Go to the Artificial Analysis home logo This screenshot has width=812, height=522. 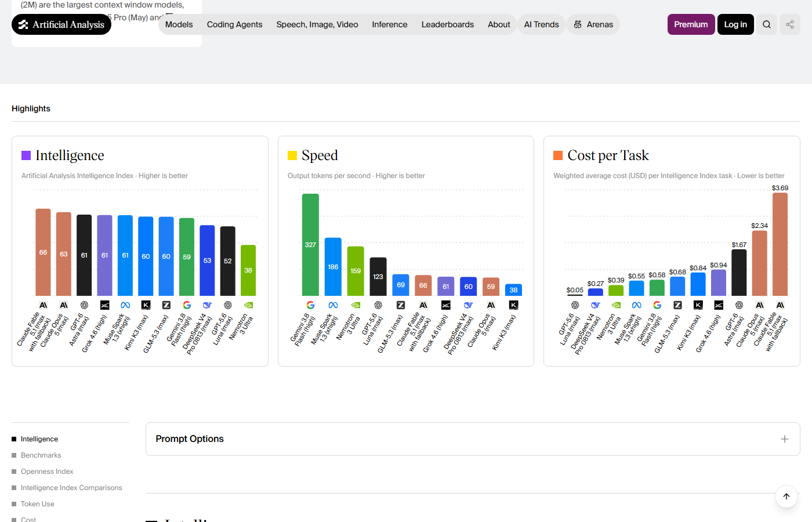pyautogui.click(x=61, y=24)
